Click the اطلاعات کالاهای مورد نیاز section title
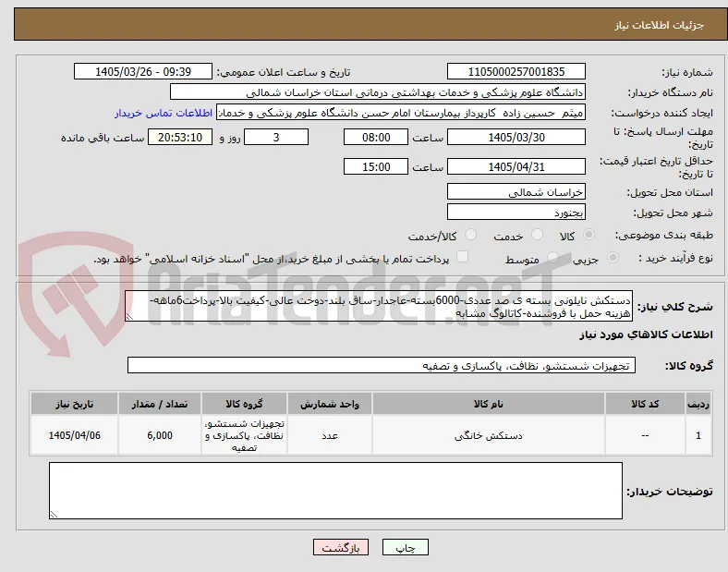The height and width of the screenshot is (572, 728). coord(646,335)
